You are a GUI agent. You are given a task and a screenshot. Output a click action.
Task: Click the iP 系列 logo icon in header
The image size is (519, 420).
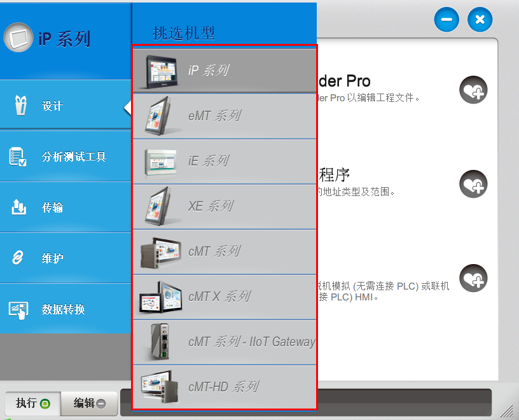[18, 38]
